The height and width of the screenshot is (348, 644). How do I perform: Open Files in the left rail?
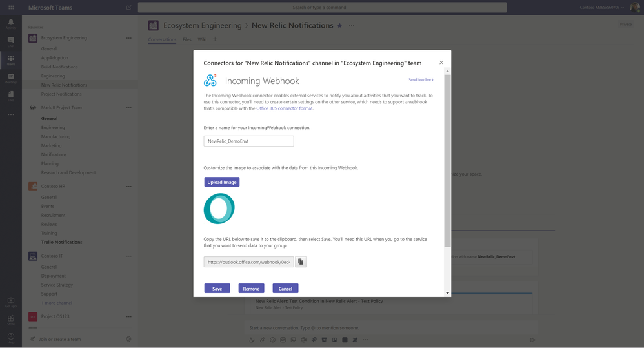click(11, 96)
